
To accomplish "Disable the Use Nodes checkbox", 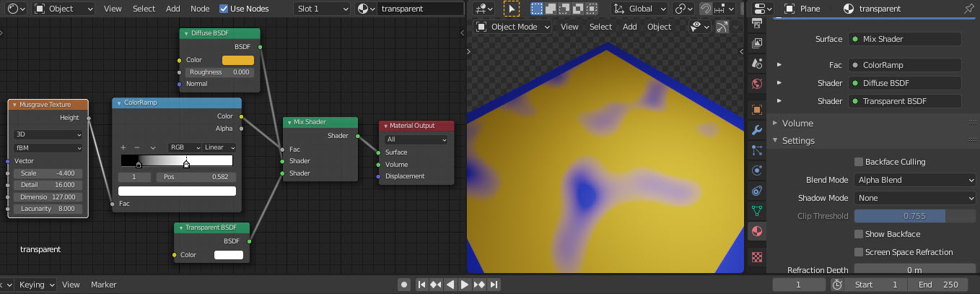I will tap(224, 9).
